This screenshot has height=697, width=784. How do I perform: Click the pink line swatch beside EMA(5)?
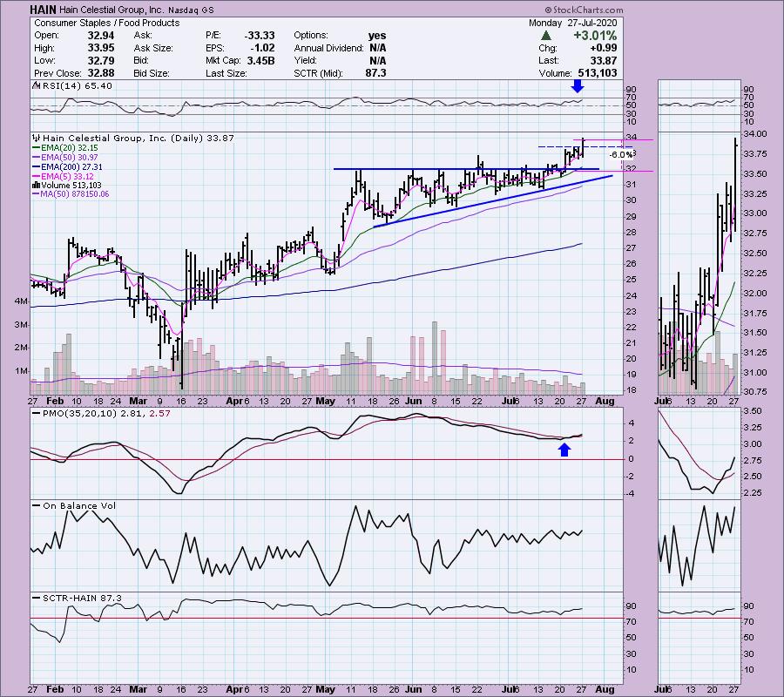(36, 177)
